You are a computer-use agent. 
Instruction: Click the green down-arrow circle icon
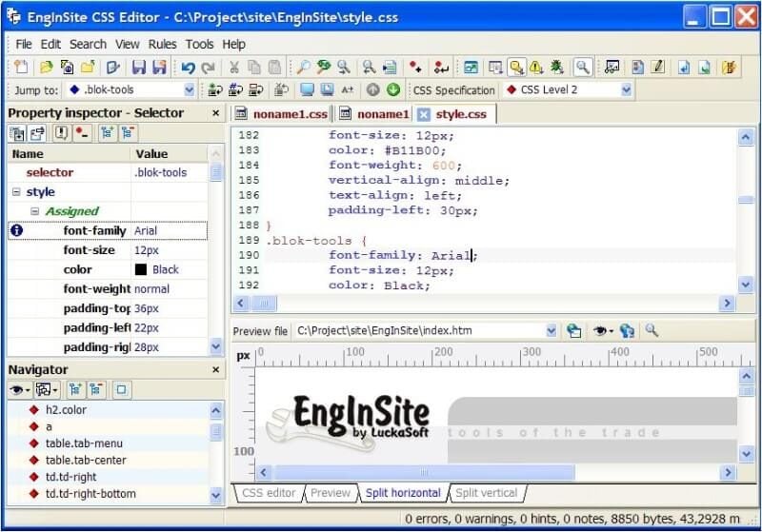pyautogui.click(x=393, y=89)
